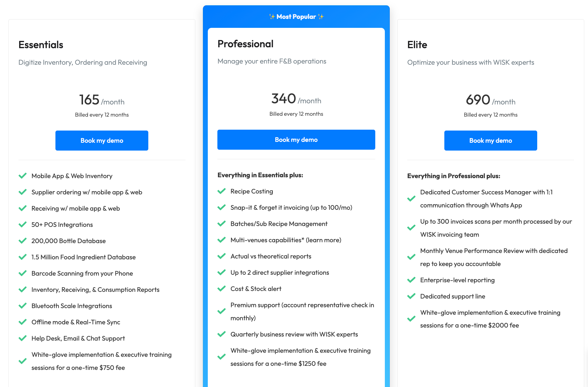Click checkmark next to Recipe Costing
588x387 pixels.
click(x=221, y=191)
